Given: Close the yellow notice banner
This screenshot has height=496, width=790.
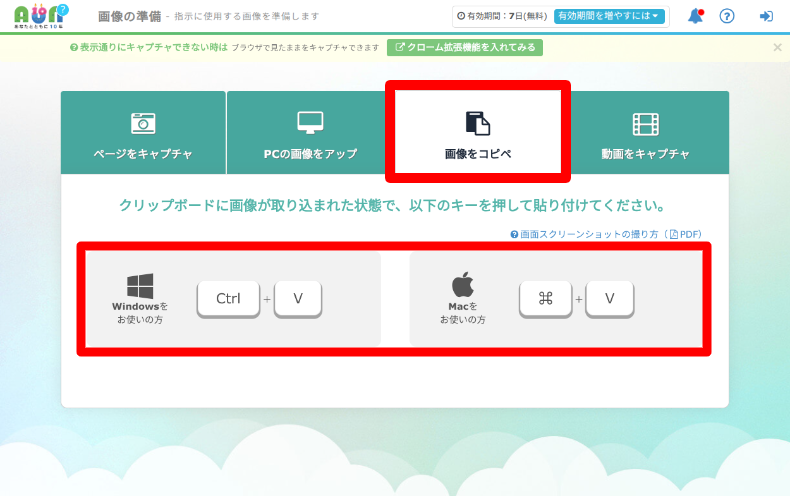Looking at the screenshot, I should [777, 47].
